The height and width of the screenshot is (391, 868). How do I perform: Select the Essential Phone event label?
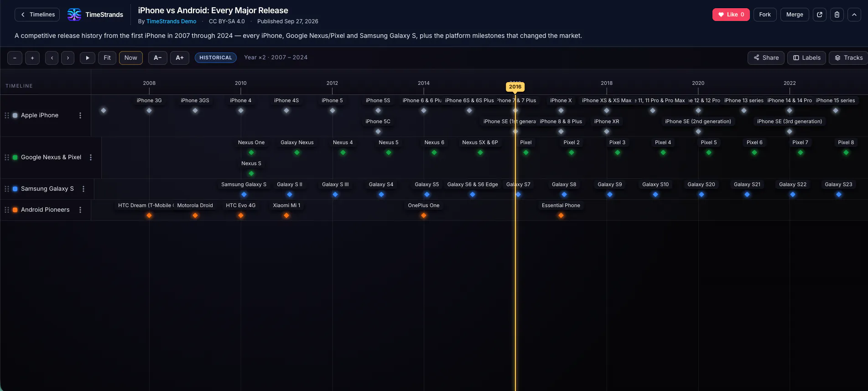coord(561,205)
